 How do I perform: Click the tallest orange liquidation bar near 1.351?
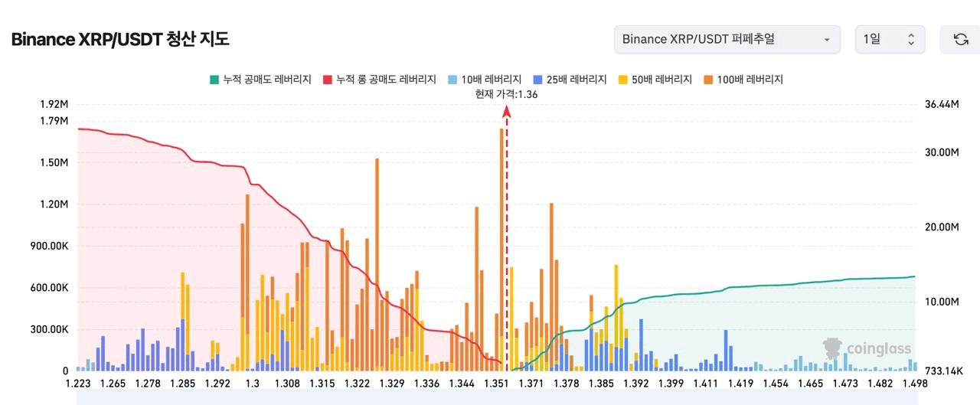501,250
